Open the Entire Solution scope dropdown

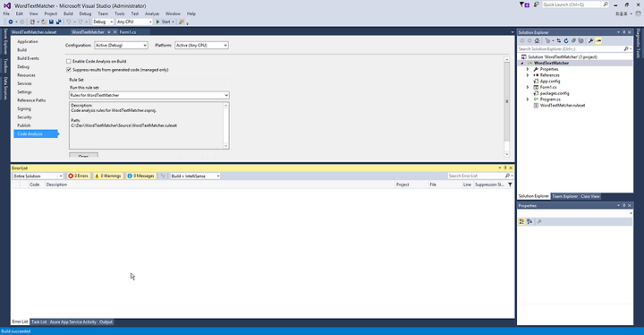coord(38,176)
